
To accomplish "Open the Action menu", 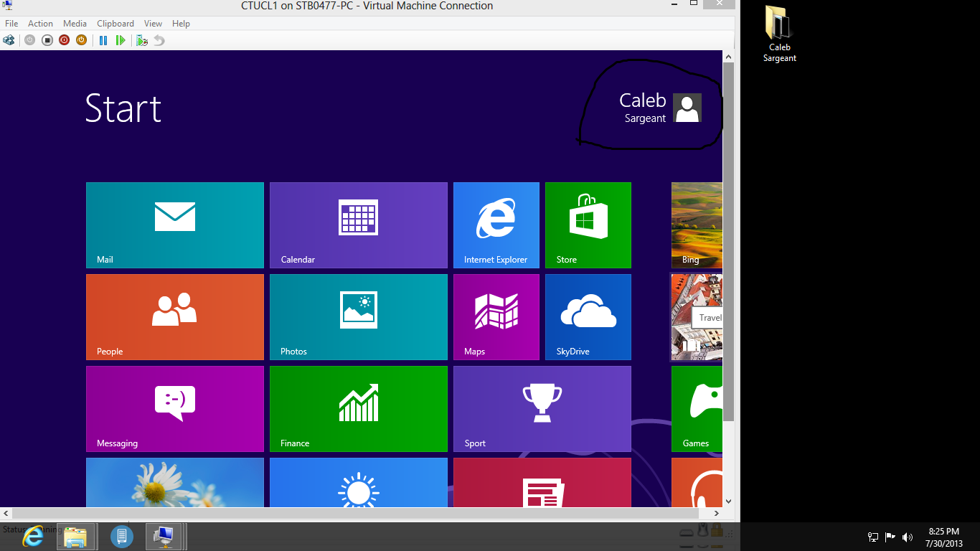I will [40, 24].
